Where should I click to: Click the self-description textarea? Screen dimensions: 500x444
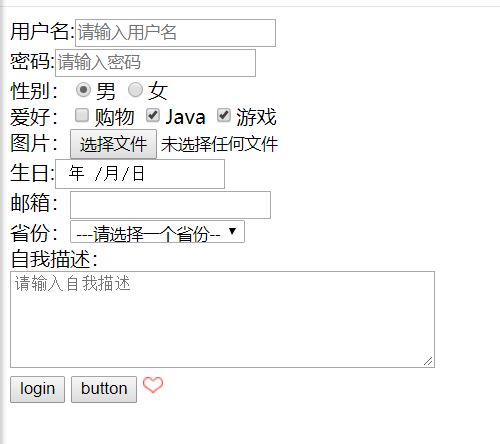(x=222, y=319)
